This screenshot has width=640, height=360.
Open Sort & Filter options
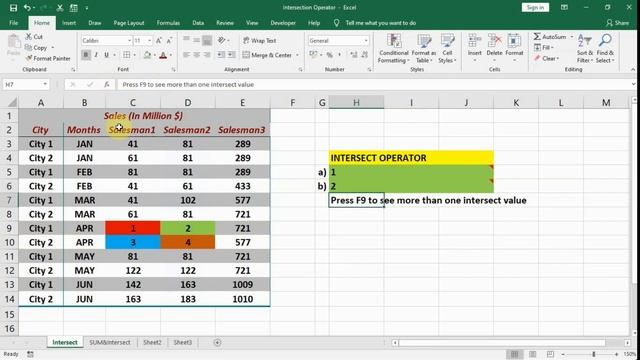click(584, 48)
